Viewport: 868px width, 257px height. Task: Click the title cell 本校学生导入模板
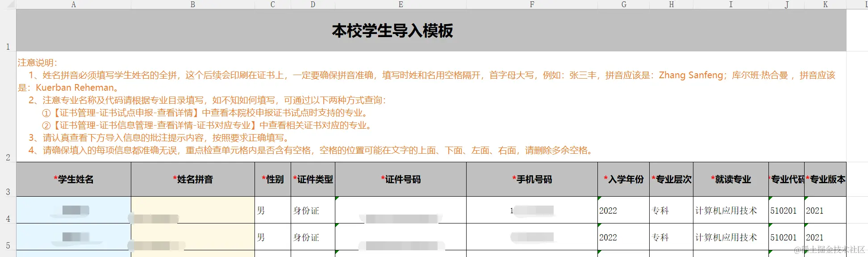(x=431, y=30)
